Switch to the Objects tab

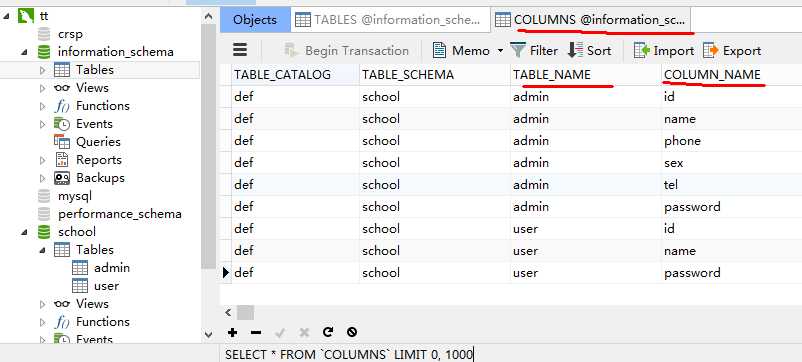(x=255, y=20)
